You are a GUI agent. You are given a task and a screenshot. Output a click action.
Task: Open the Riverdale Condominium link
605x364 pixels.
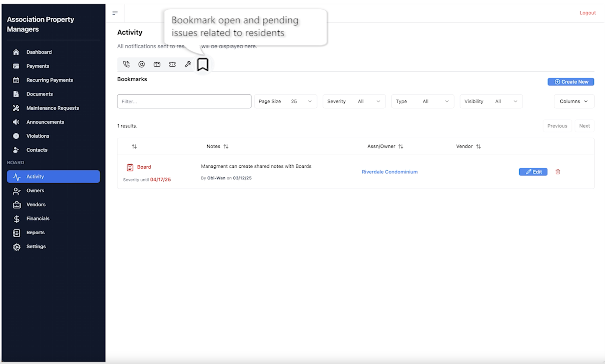pyautogui.click(x=389, y=172)
